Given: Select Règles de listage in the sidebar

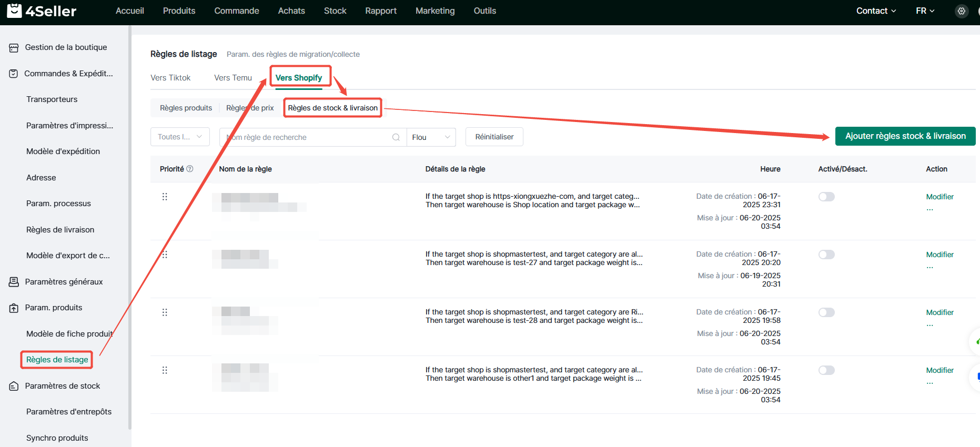Looking at the screenshot, I should (57, 360).
